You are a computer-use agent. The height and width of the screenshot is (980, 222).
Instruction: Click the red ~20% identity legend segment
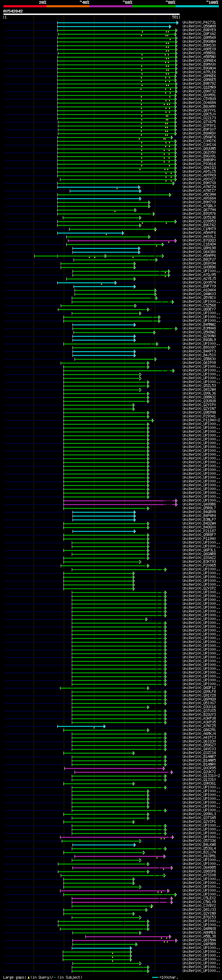click(25, 6)
